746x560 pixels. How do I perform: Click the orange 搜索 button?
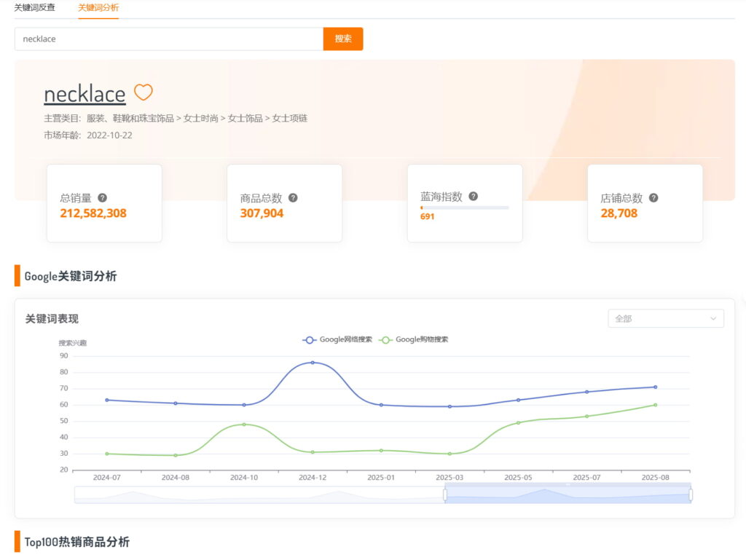(342, 39)
